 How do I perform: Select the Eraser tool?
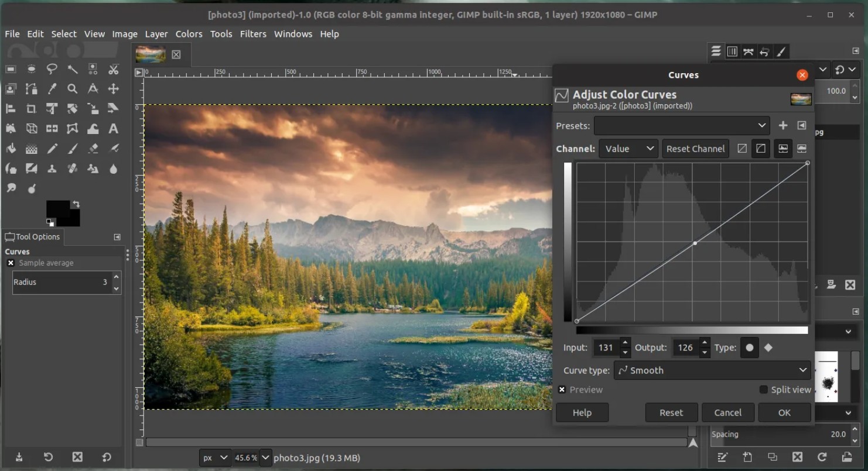[93, 149]
